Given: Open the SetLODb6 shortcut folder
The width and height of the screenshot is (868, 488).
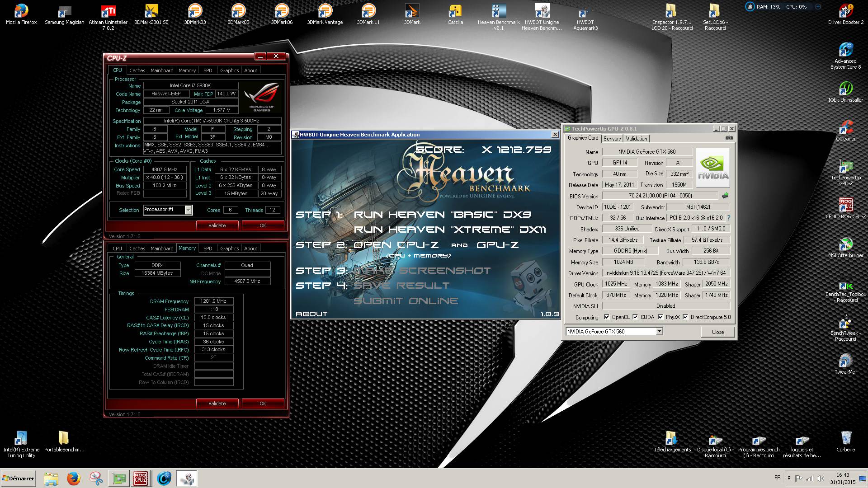Looking at the screenshot, I should [x=715, y=17].
